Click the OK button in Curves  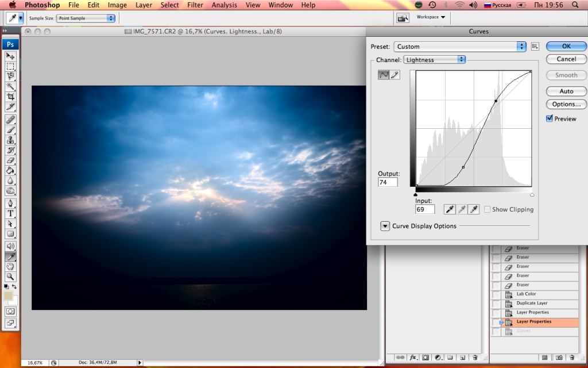click(x=566, y=47)
